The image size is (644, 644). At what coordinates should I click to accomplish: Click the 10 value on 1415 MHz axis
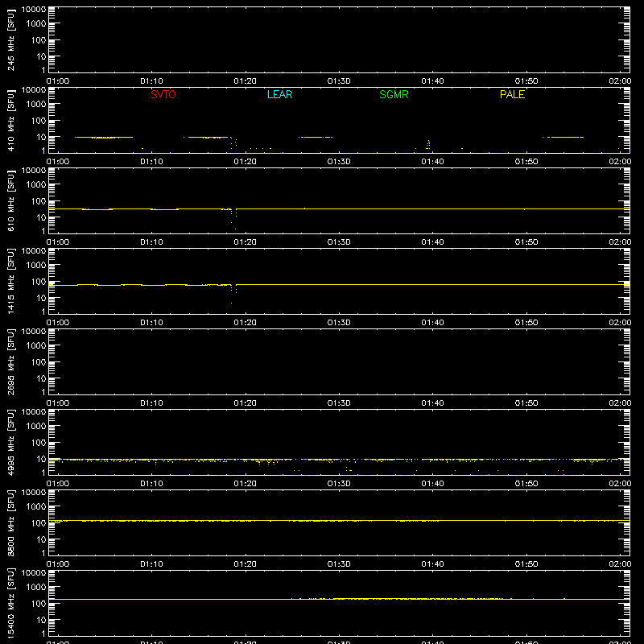pyautogui.click(x=41, y=298)
